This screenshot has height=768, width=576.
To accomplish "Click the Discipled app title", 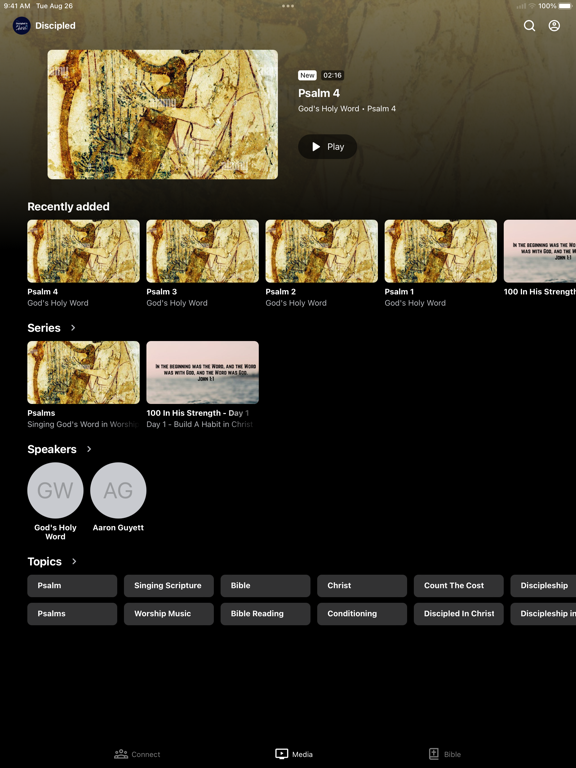I will pos(55,25).
